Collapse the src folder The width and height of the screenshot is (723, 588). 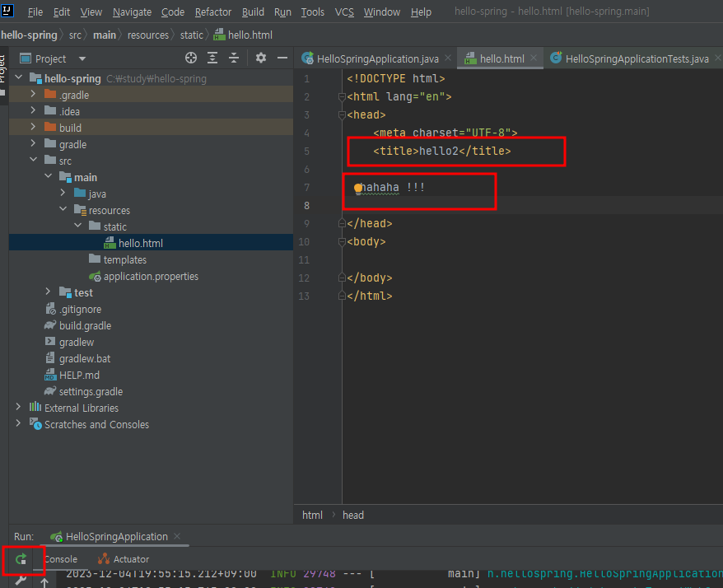pos(33,161)
